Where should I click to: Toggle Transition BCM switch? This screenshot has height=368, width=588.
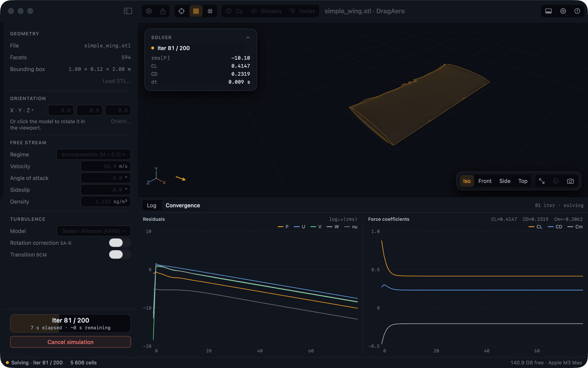tap(120, 254)
